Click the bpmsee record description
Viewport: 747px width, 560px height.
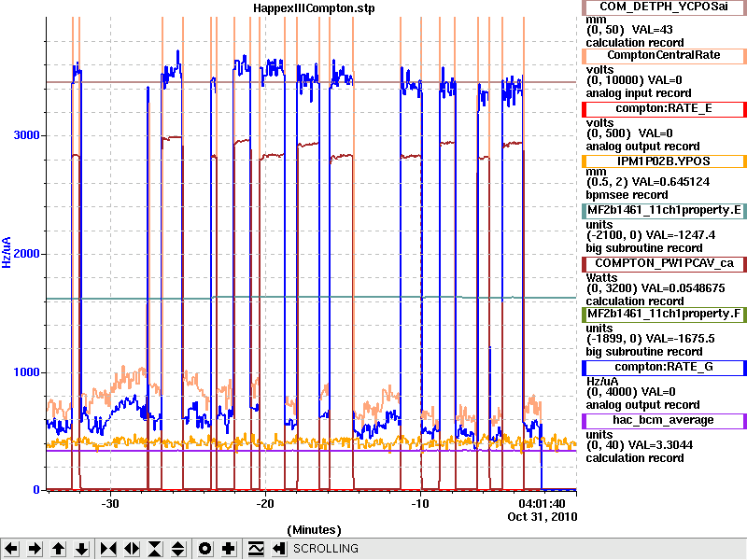627,195
